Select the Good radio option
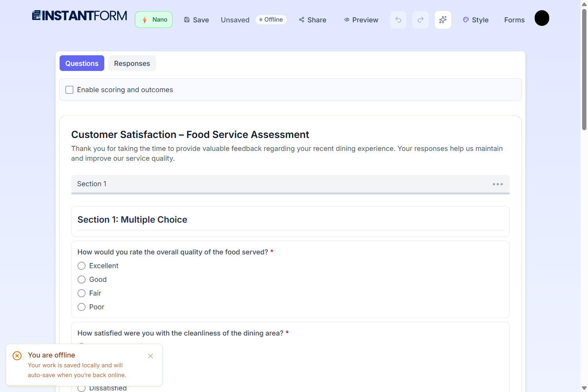The width and height of the screenshot is (588, 392). click(82, 279)
